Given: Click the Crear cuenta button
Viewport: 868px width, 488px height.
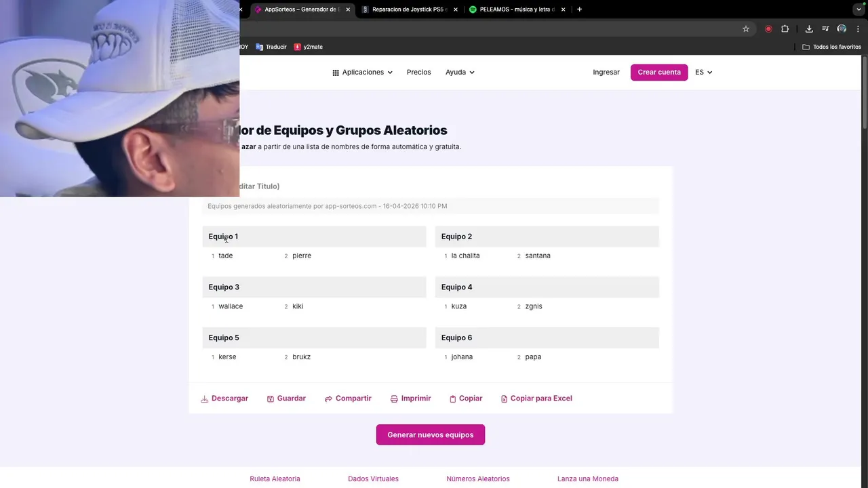Looking at the screenshot, I should click(x=659, y=73).
